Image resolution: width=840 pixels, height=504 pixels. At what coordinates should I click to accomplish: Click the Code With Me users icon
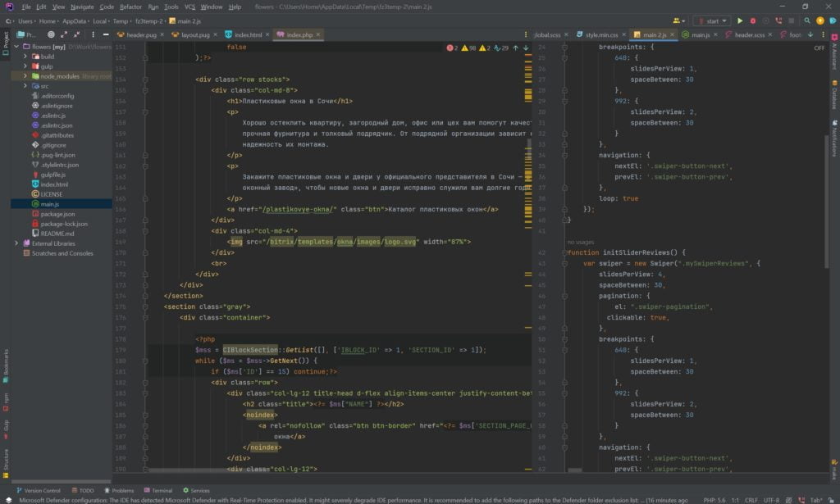pyautogui.click(x=676, y=20)
